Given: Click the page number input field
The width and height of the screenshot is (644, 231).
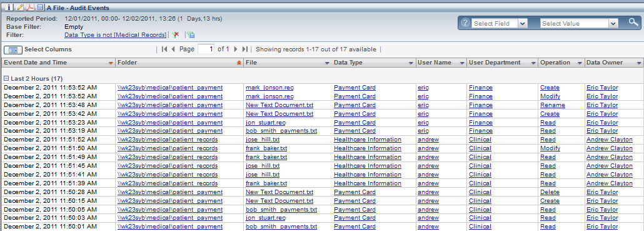Looking at the screenshot, I should point(206,49).
